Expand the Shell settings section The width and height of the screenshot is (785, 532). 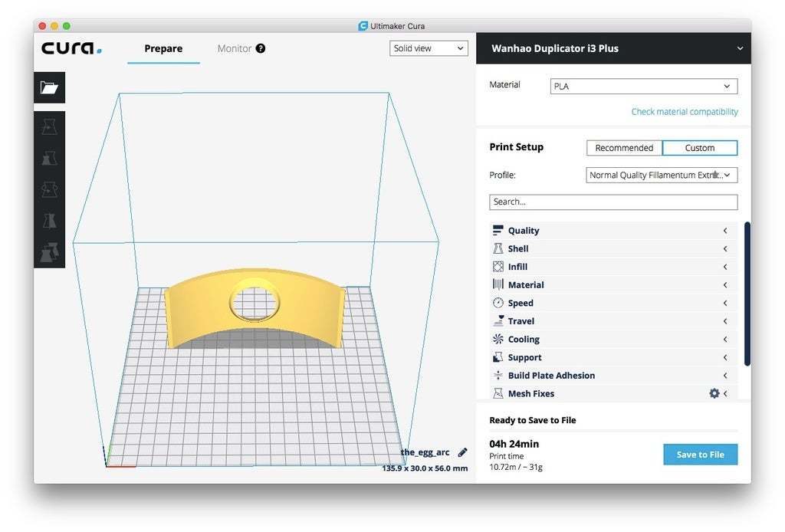[x=613, y=248]
